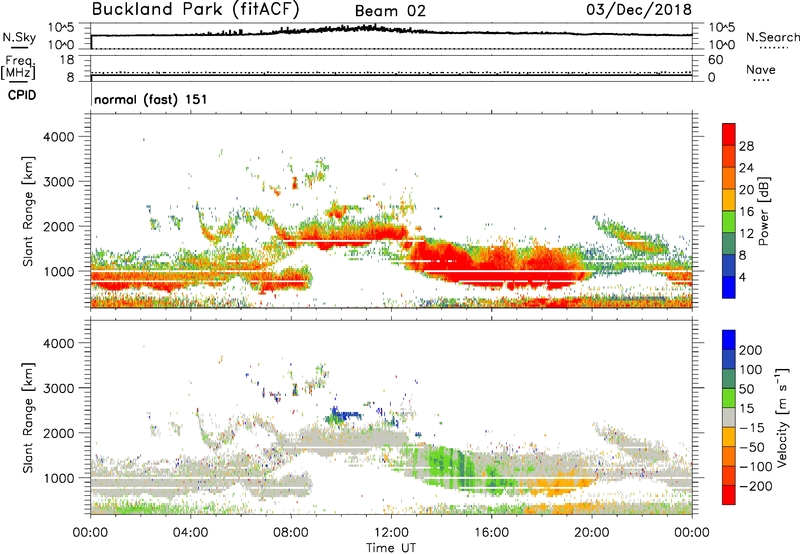Click the '1000' tick on velocity panel
The image size is (800, 554).
pyautogui.click(x=58, y=478)
